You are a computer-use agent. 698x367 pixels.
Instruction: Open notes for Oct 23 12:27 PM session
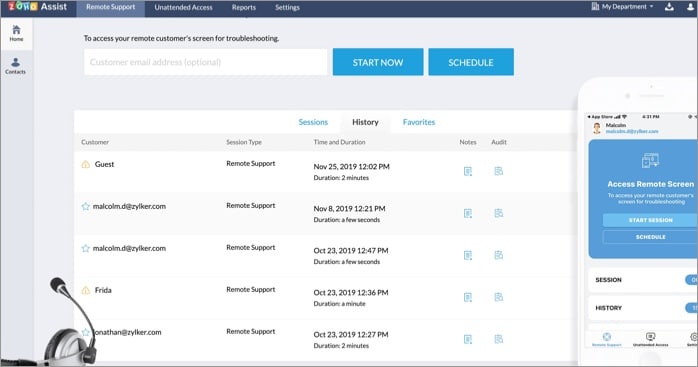[x=468, y=339]
